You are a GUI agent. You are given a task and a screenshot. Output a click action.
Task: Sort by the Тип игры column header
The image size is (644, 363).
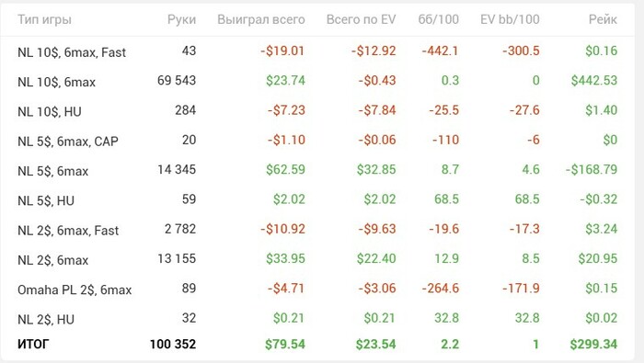point(44,19)
